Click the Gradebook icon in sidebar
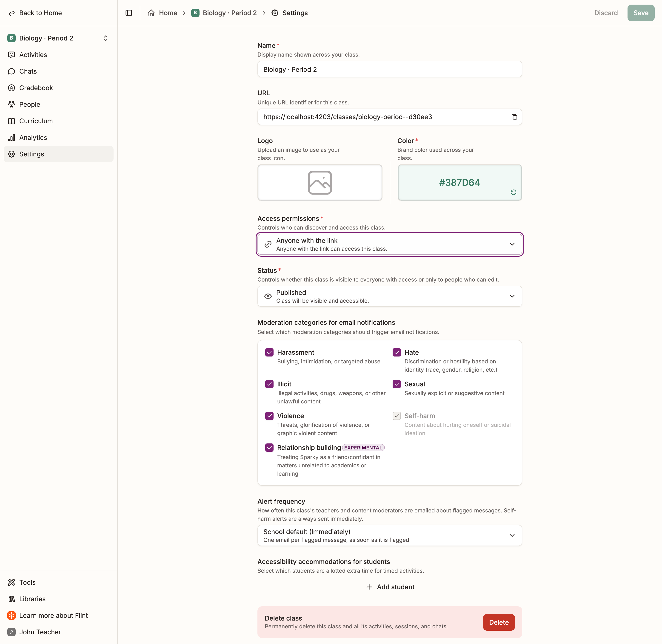The width and height of the screenshot is (662, 644). (11, 88)
